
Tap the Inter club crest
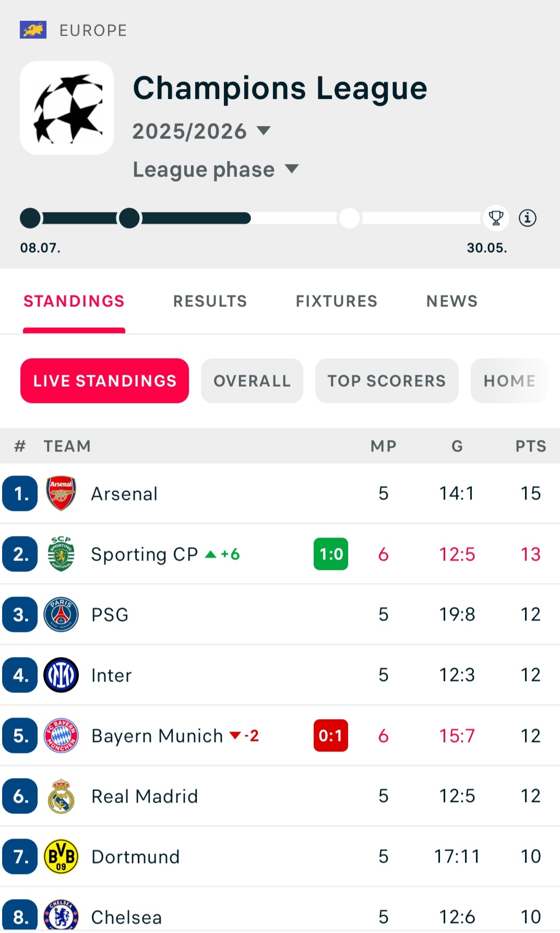(x=61, y=675)
